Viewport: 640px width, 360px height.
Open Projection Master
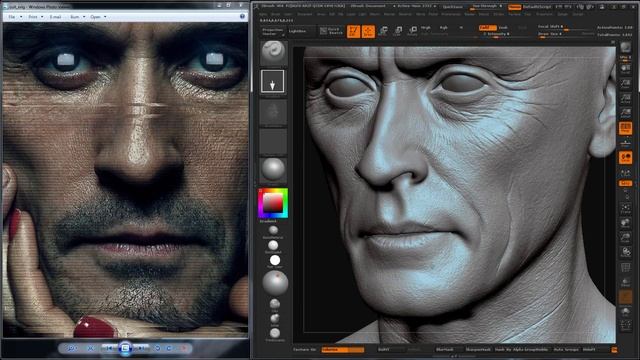click(x=272, y=31)
